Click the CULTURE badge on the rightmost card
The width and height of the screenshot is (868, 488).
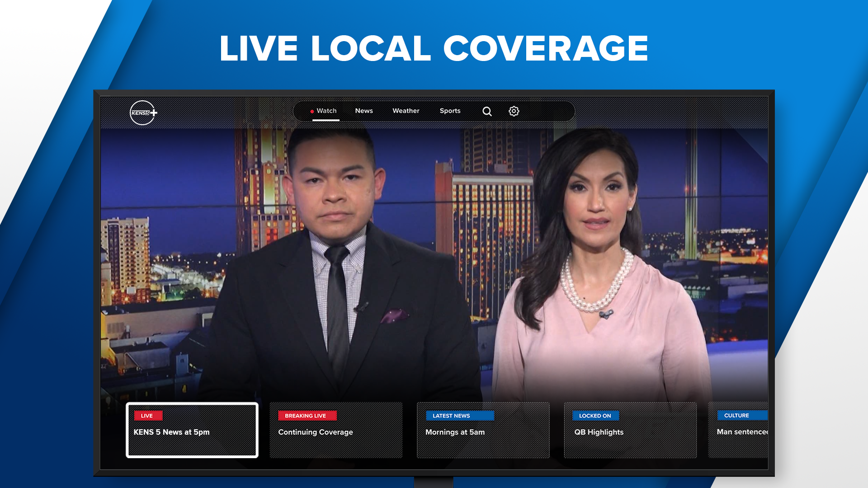pos(736,415)
